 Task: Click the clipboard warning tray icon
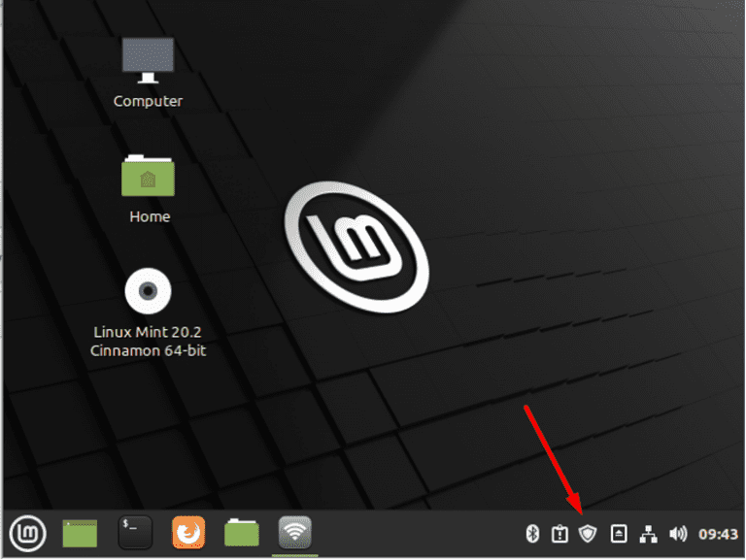559,534
